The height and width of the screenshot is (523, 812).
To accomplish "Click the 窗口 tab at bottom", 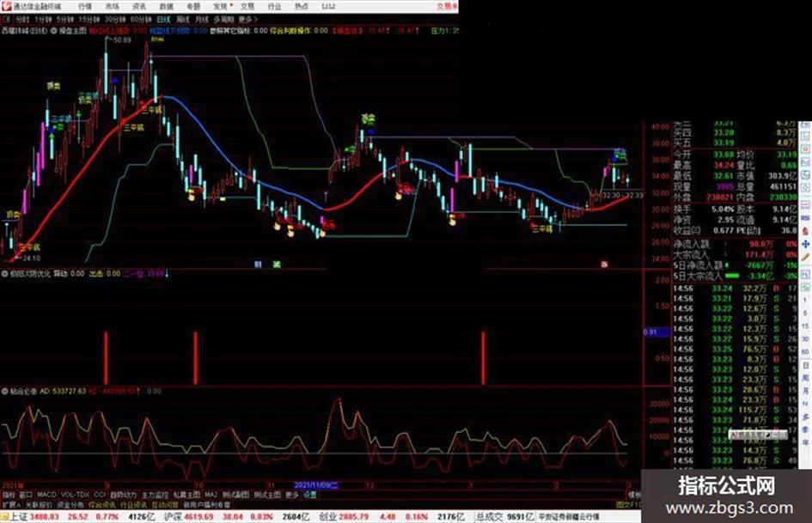I will (26, 495).
